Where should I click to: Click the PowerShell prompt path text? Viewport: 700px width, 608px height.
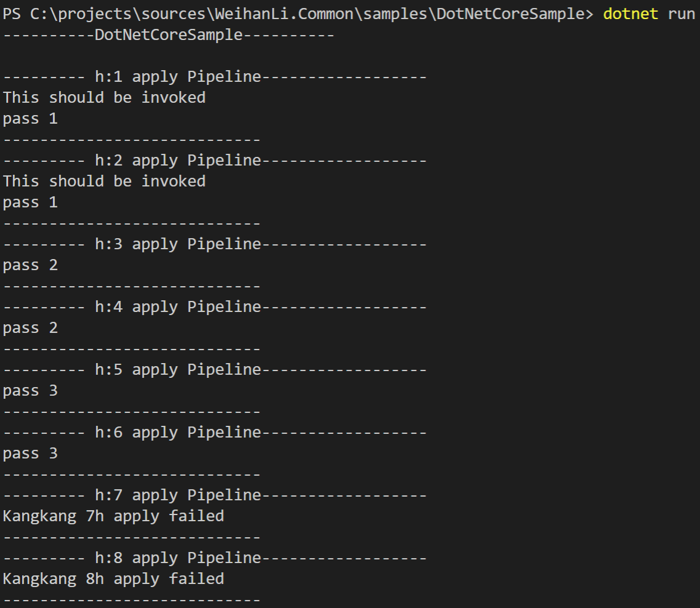296,14
